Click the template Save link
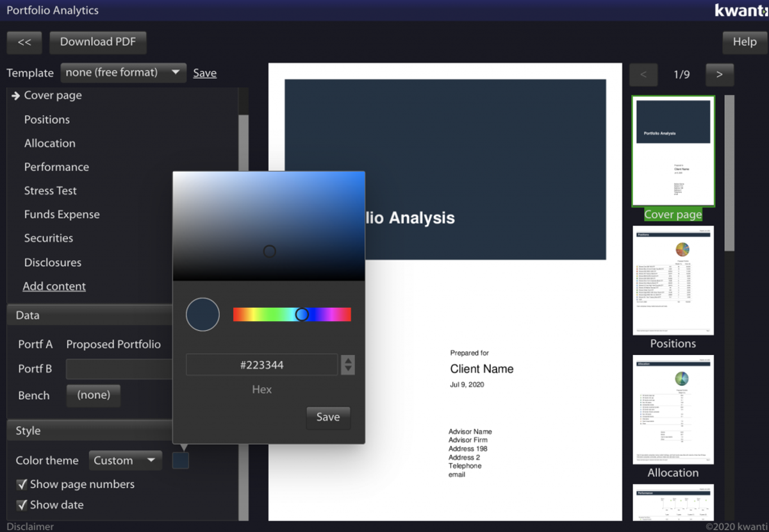769x532 pixels. (x=205, y=73)
